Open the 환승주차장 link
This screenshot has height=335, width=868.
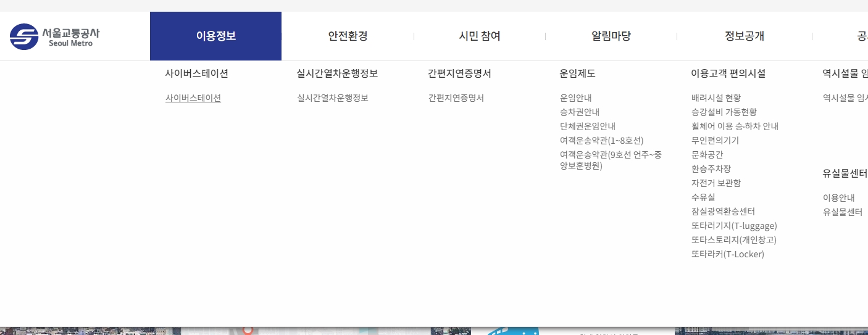coord(711,168)
